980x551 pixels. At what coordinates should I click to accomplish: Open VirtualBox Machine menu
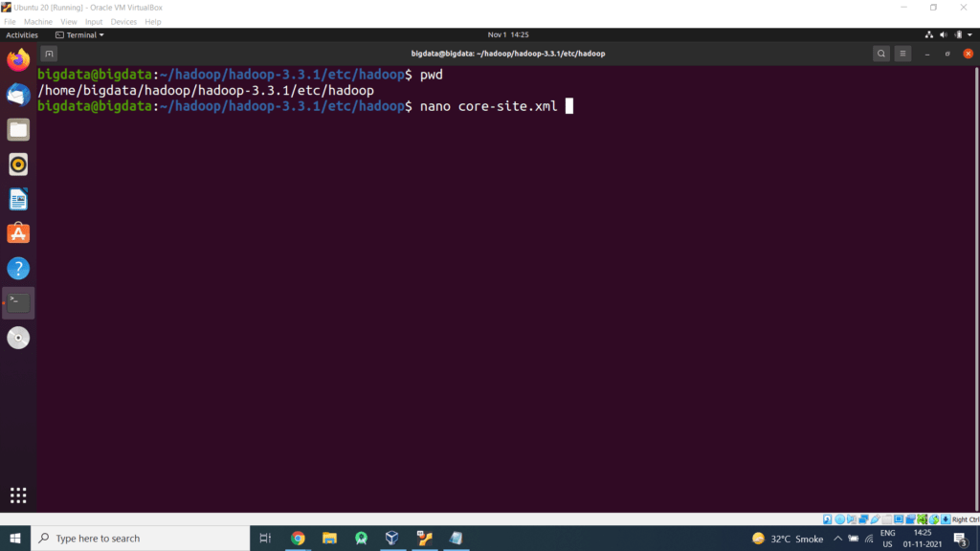point(38,22)
